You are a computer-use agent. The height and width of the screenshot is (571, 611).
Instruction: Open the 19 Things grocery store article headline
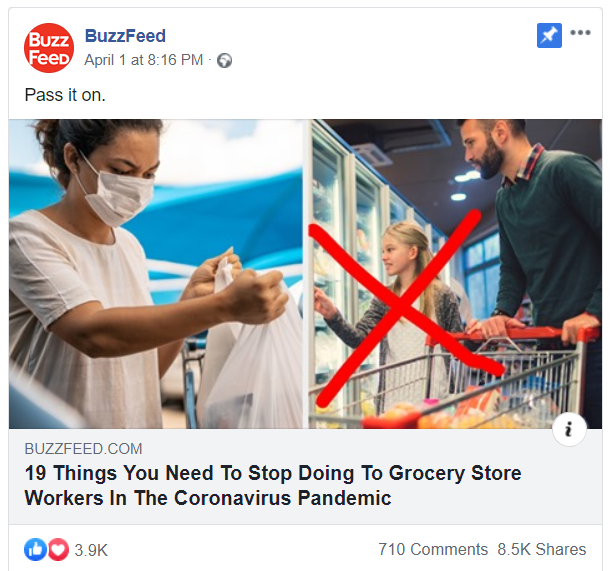(273, 485)
